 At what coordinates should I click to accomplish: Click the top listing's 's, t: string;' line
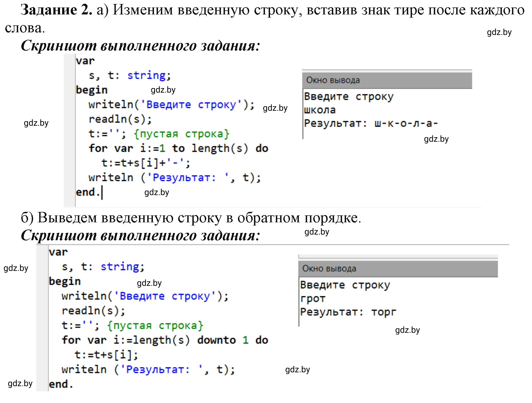coord(130,76)
